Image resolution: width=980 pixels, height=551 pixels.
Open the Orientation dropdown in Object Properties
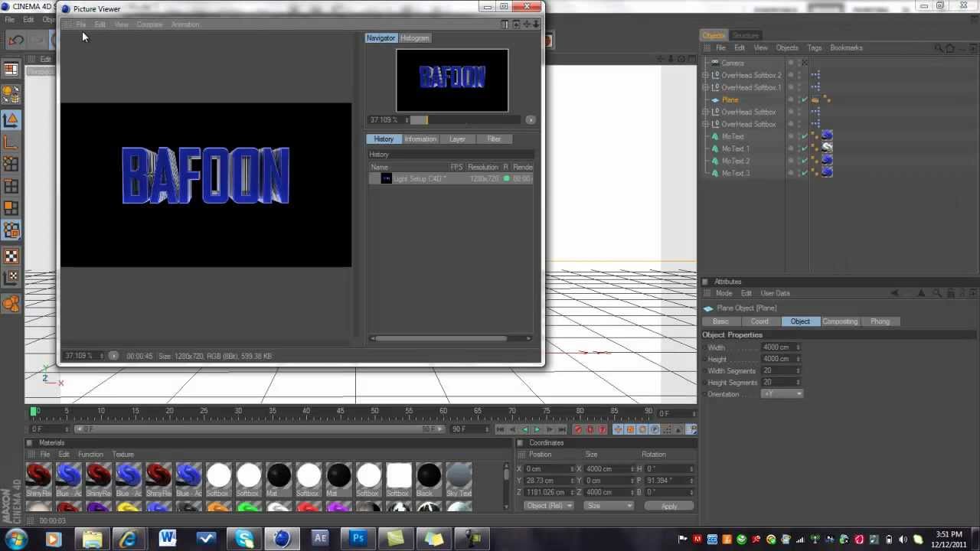[782, 394]
